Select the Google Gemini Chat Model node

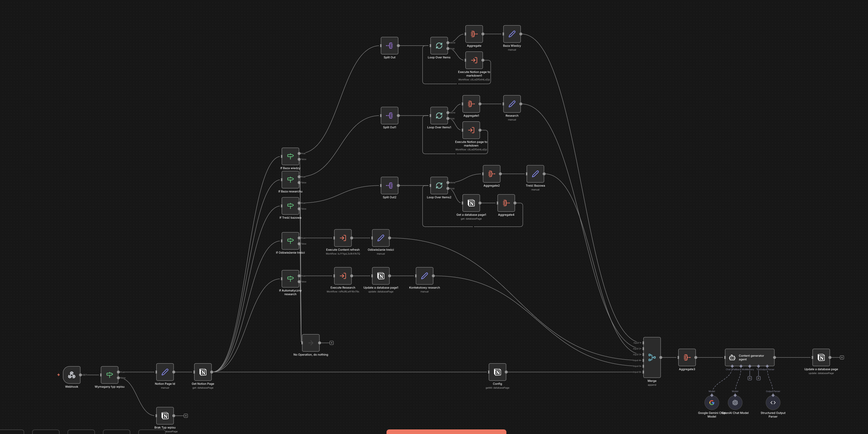point(711,402)
